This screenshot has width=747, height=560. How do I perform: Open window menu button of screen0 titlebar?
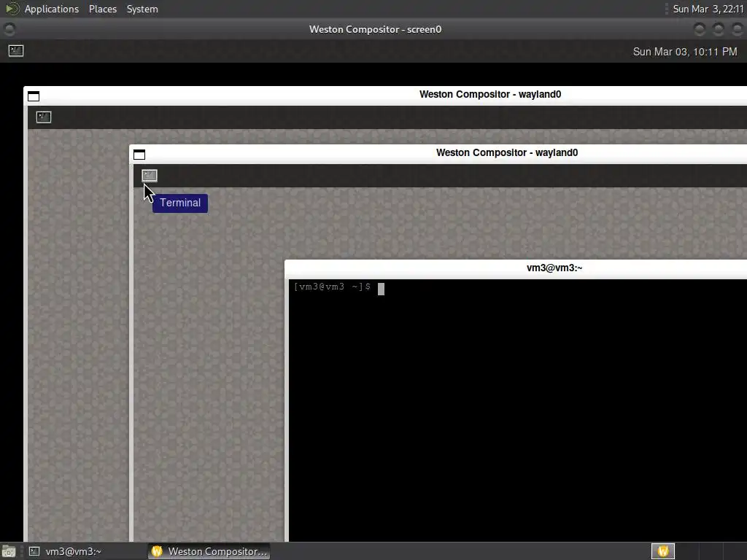pyautogui.click(x=9, y=29)
